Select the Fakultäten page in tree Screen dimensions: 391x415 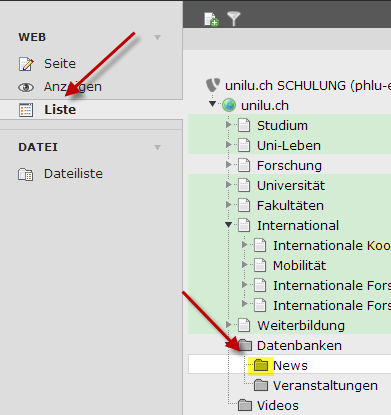(290, 206)
